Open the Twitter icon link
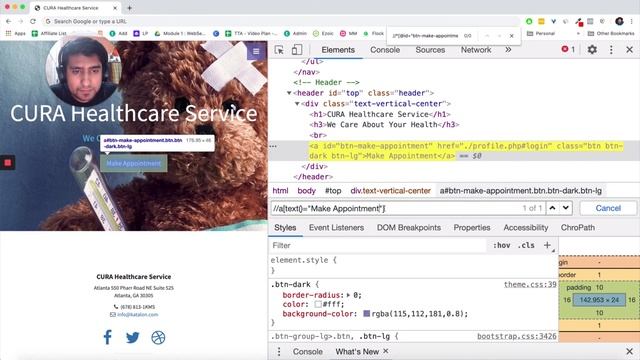640x360 pixels. pos(132,338)
